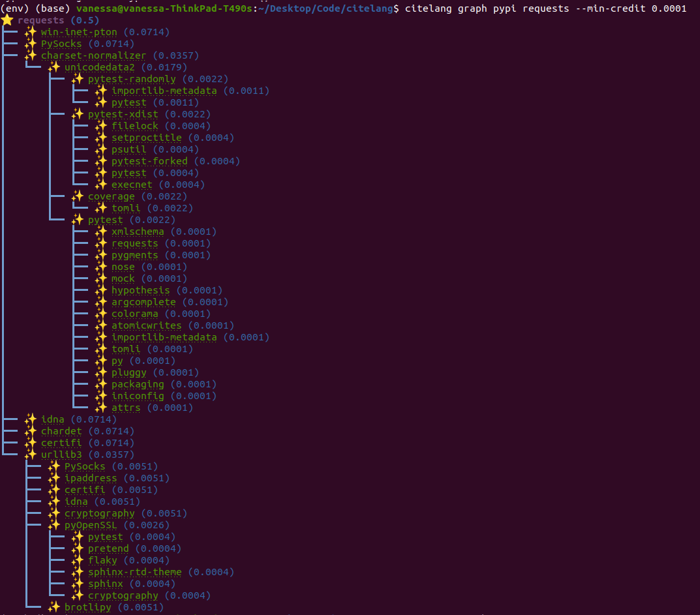This screenshot has height=615, width=700.
Task: Click the hypothesis link
Action: point(141,290)
